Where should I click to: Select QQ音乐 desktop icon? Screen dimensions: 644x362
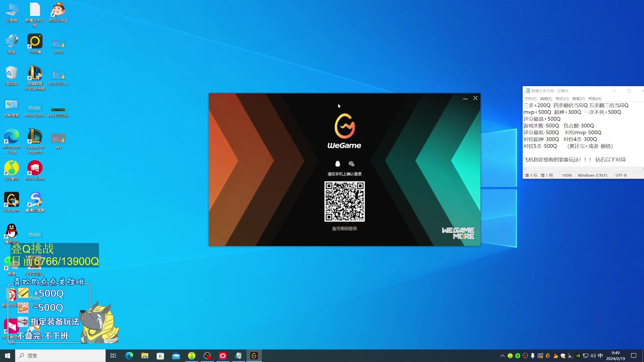pos(11,171)
